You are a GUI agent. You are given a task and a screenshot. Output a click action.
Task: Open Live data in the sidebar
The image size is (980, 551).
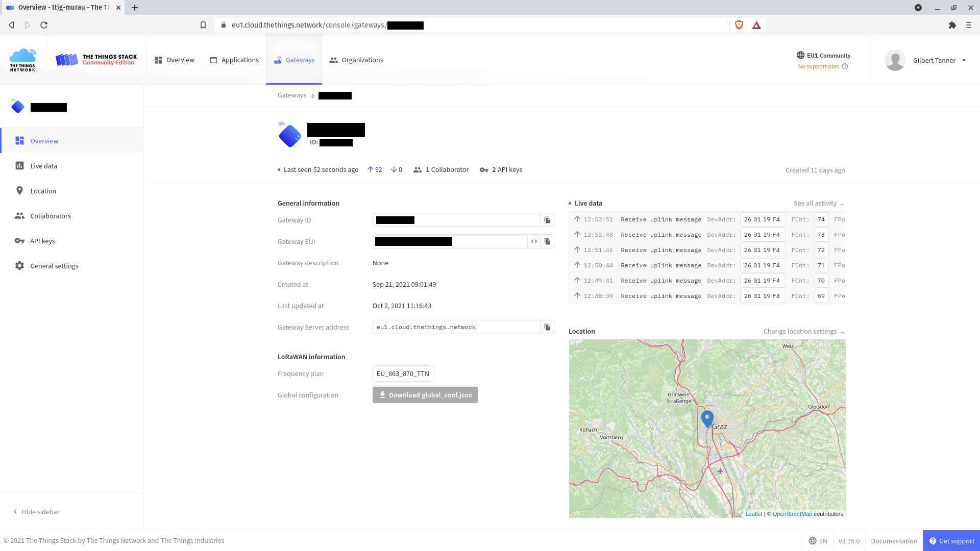click(x=43, y=166)
